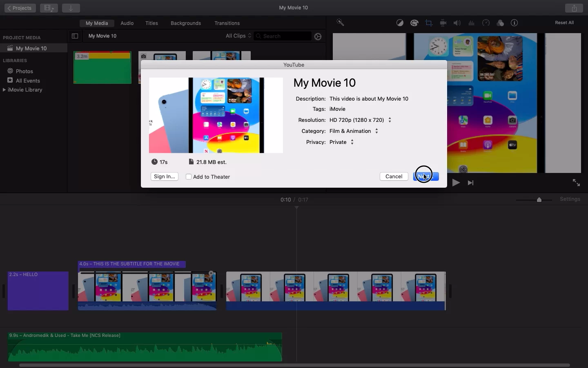
Task: Select the first iPad video clip in the timeline
Action: click(x=147, y=291)
